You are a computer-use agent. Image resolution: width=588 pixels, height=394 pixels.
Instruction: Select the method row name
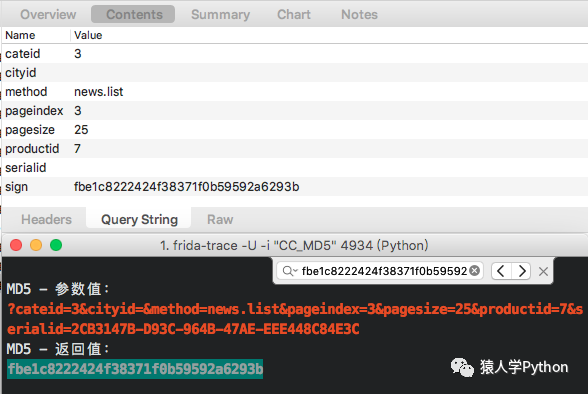click(26, 91)
